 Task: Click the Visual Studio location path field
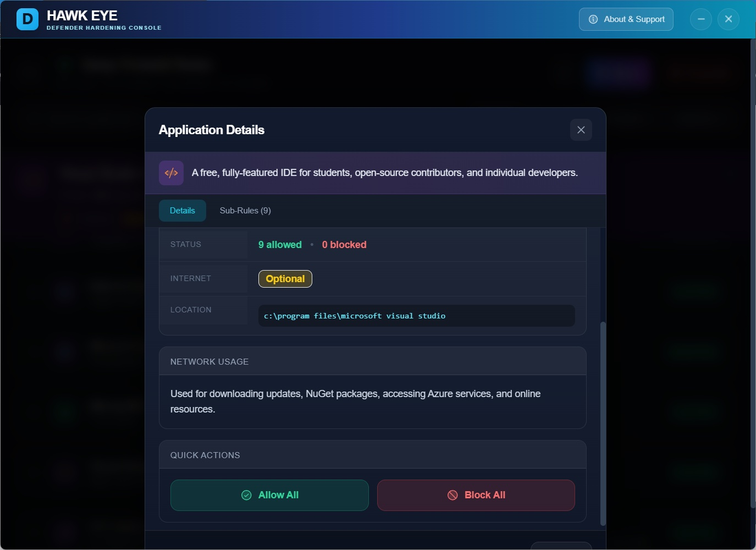coord(416,315)
